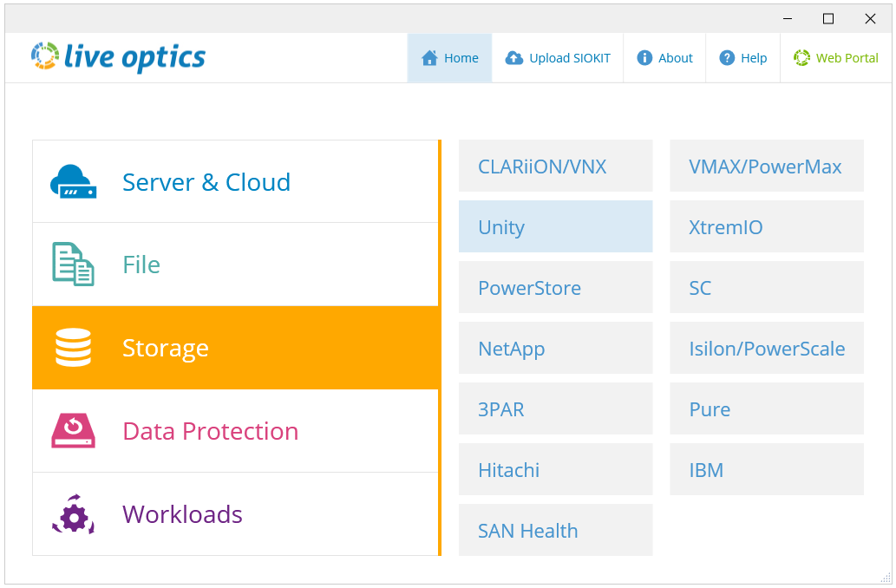Screen dimensions: 896x588
Task: Open the Home tab
Action: tap(449, 58)
